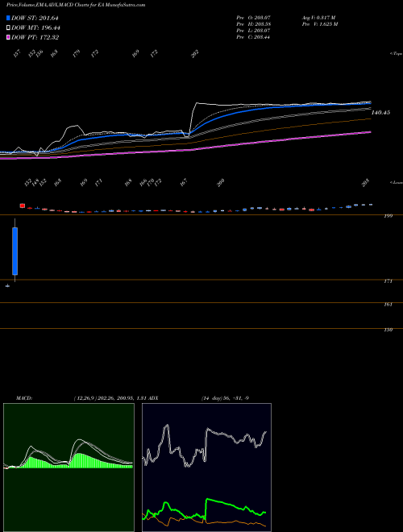Click the blue DOW ST legend swatch

pyautogui.click(x=9, y=18)
